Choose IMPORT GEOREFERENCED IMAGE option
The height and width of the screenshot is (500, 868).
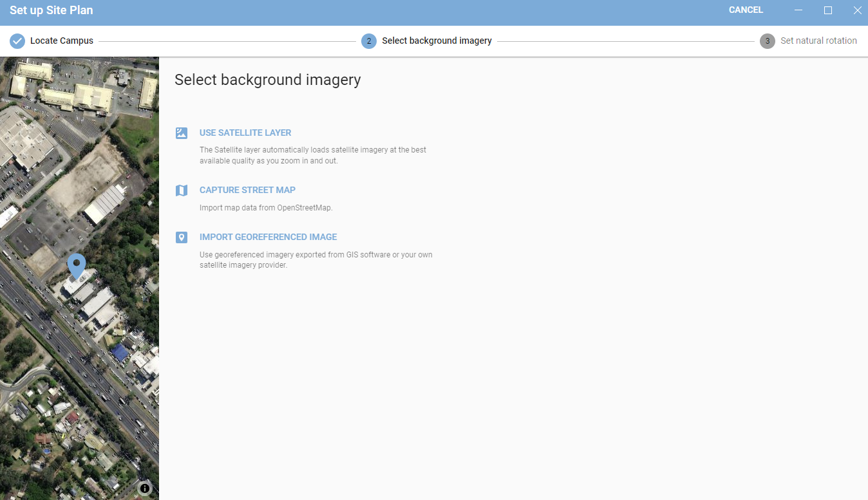[269, 237]
